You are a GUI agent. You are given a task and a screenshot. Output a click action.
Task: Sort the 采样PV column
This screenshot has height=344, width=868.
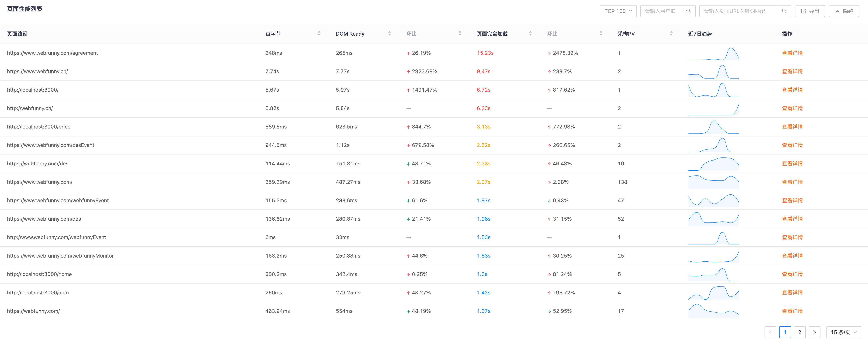pos(671,33)
